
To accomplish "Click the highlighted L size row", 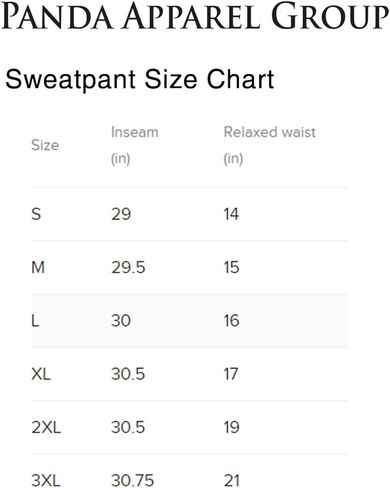I will [x=189, y=321].
